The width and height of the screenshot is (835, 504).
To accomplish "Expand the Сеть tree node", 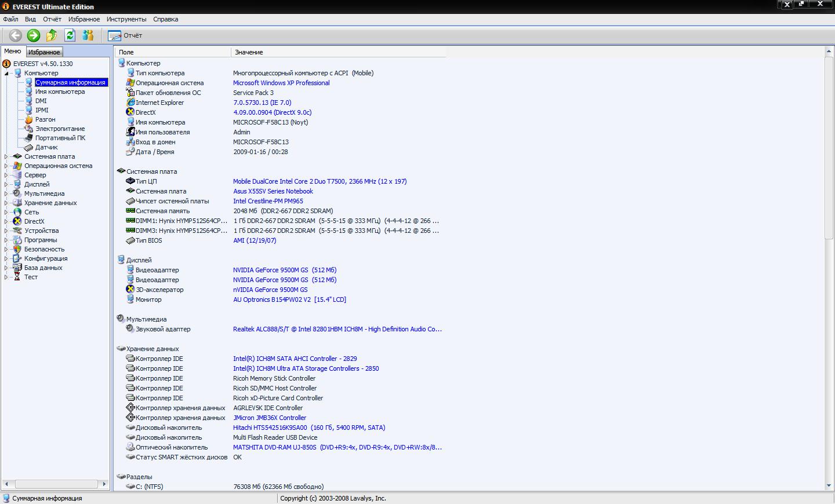I will tap(6, 212).
